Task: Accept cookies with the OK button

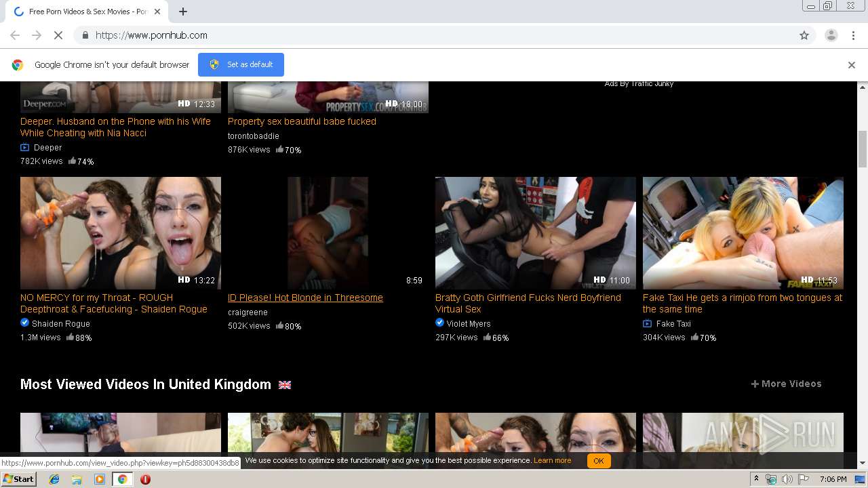Action: point(599,461)
